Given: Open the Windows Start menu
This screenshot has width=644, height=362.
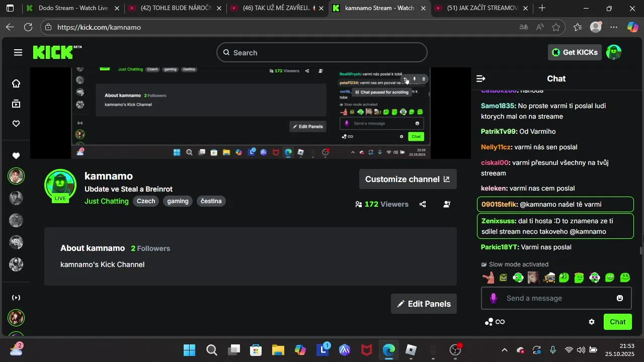Looking at the screenshot, I should [189, 350].
